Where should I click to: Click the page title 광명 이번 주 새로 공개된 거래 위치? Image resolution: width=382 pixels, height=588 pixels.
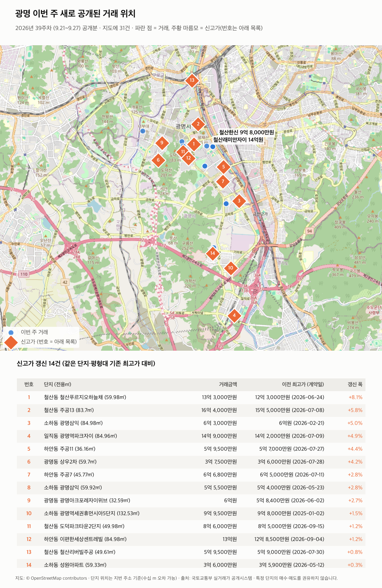75,13
